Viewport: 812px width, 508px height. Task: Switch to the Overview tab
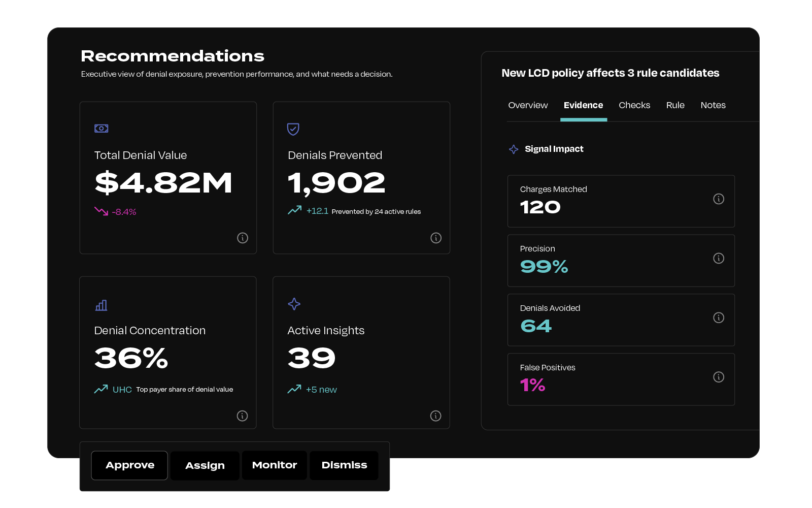(x=528, y=105)
